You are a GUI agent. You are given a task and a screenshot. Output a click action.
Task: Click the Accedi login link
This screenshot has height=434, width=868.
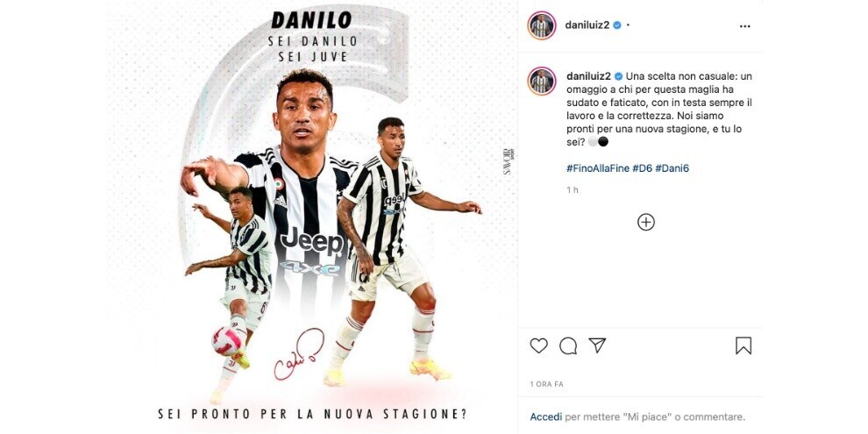coord(546,416)
